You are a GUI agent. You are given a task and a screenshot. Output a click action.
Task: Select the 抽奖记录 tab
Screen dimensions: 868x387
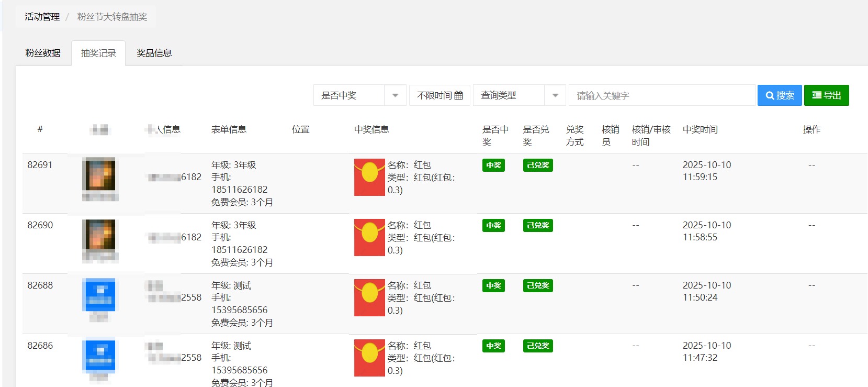coord(98,53)
